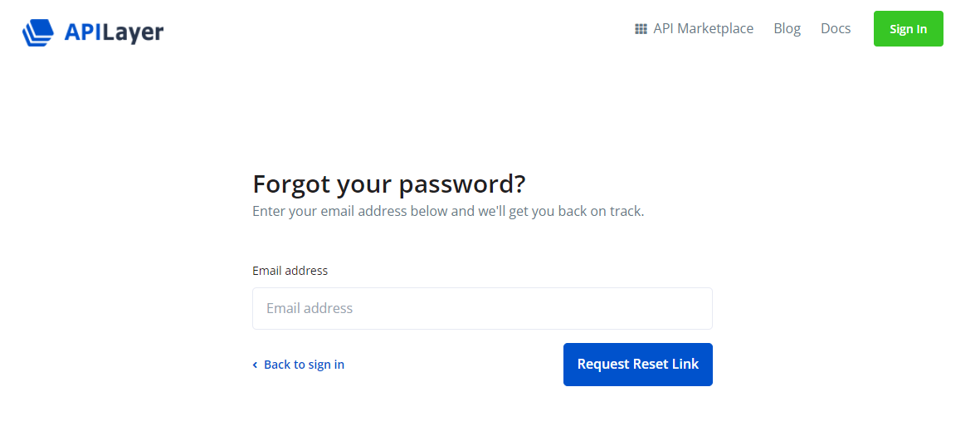Image resolution: width=980 pixels, height=436 pixels.
Task: Open the API Marketplace navigation link
Action: (695, 29)
